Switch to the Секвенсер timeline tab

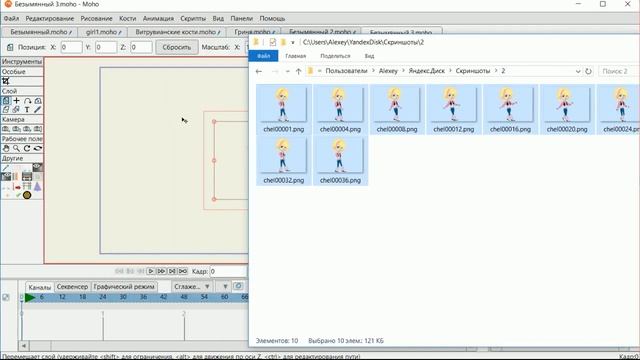click(72, 287)
